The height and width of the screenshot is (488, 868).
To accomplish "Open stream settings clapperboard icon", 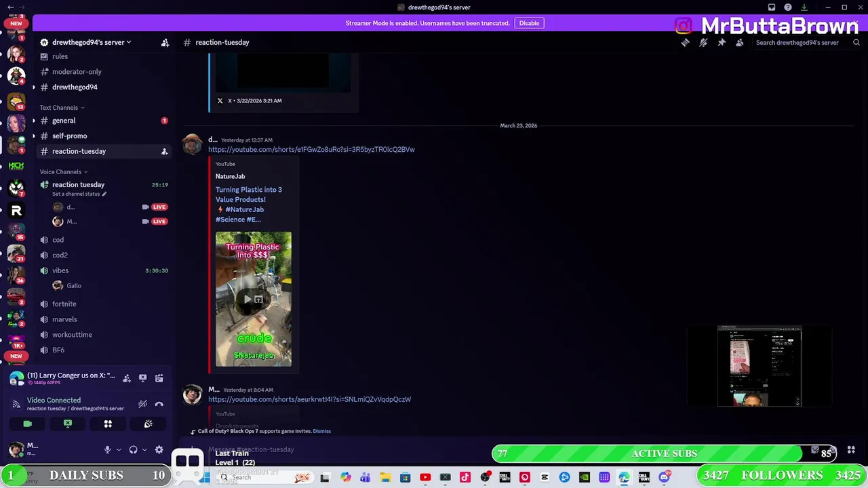I will 159,378.
